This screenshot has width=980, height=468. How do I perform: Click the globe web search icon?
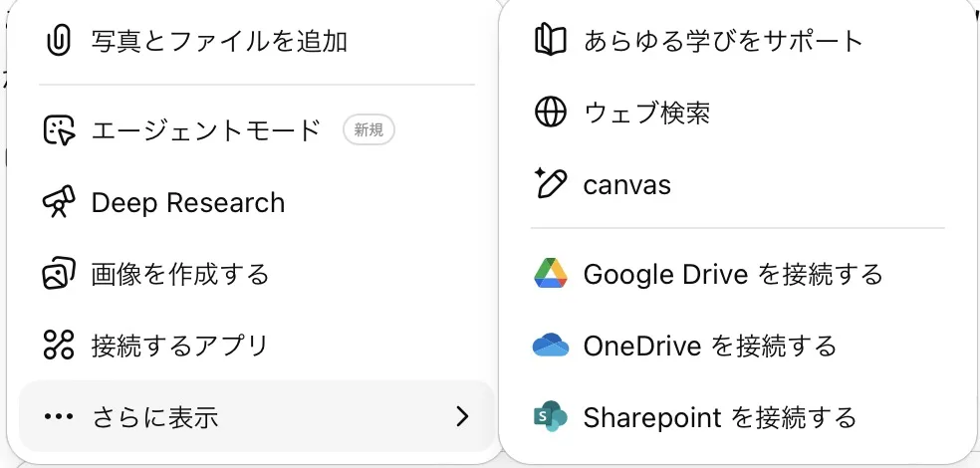coord(551,113)
